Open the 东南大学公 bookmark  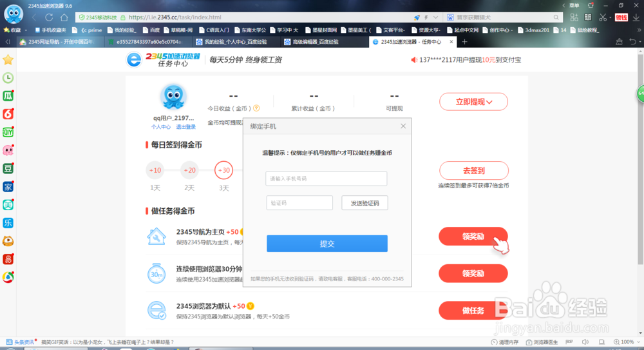coord(250,30)
